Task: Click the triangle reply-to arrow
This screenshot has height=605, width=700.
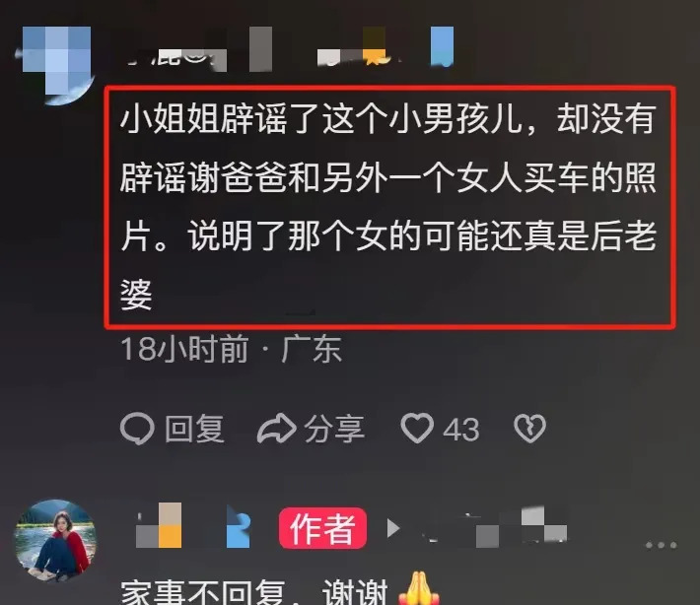Action: pyautogui.click(x=392, y=528)
